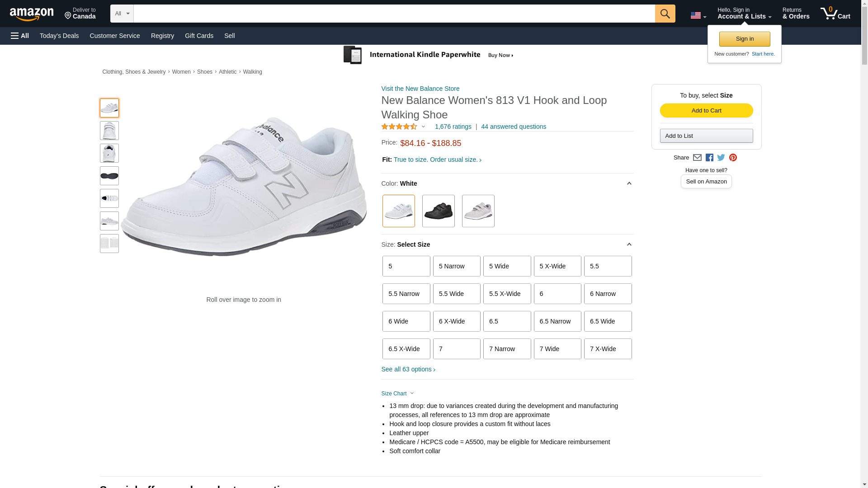This screenshot has height=488, width=868.
Task: Share via email envelope icon
Action: click(x=697, y=158)
